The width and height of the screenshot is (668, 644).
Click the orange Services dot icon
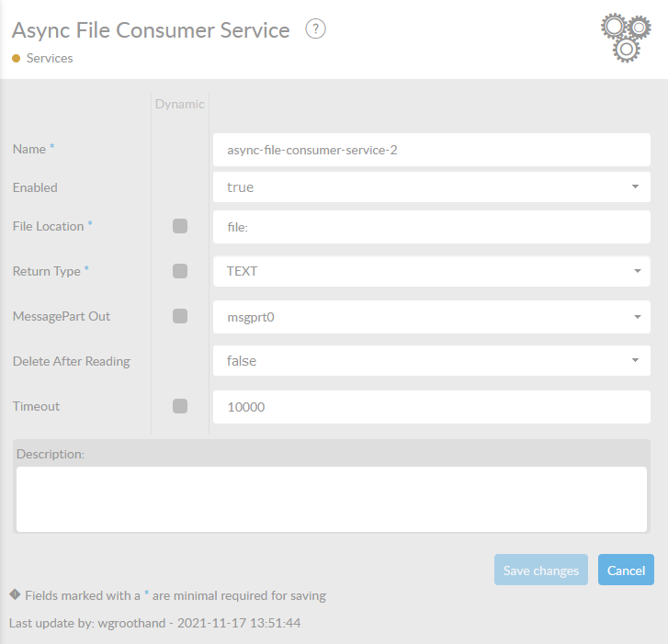coord(16,58)
